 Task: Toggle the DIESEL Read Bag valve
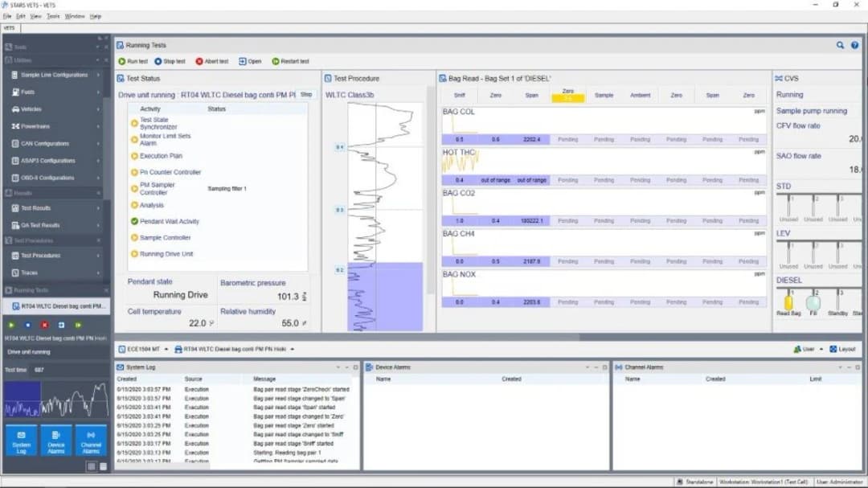click(788, 302)
